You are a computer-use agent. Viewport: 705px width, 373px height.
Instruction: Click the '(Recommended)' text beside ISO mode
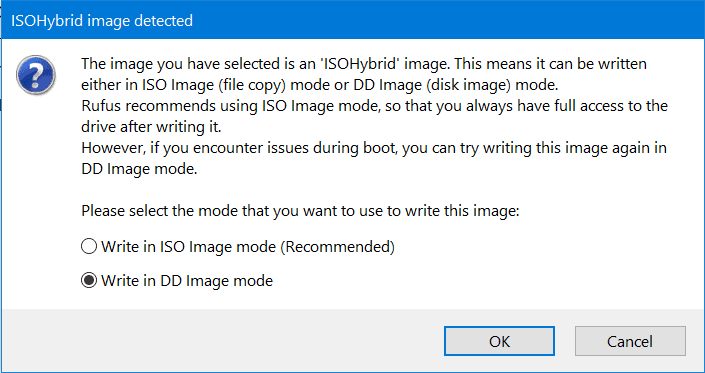point(337,247)
